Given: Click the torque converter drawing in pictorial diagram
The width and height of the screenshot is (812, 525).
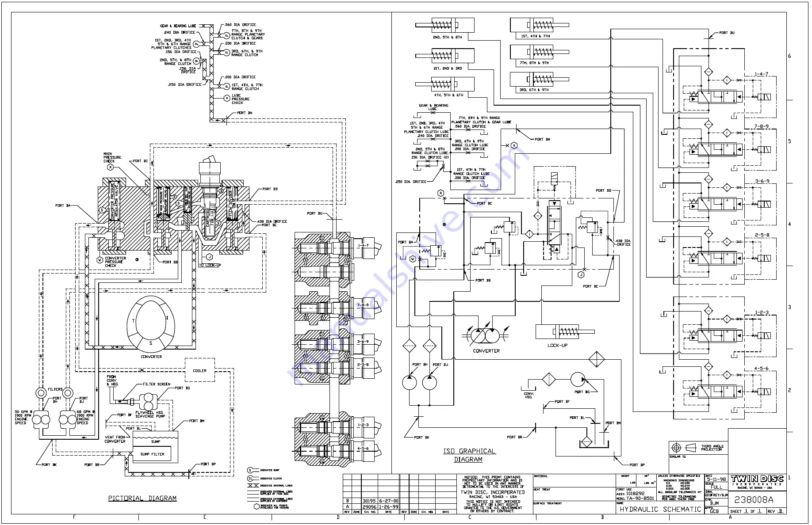Looking at the screenshot, I should click(x=150, y=324).
